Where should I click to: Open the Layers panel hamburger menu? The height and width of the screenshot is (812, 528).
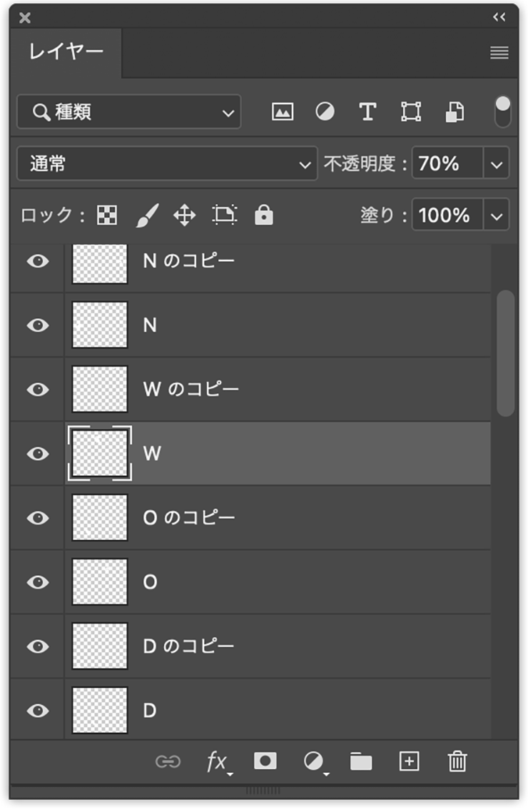499,53
